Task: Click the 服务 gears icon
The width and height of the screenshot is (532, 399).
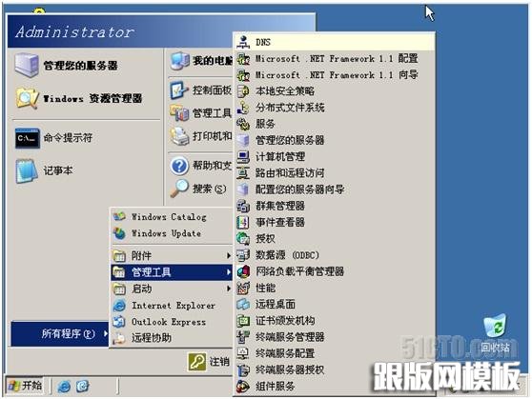Action: pos(243,124)
